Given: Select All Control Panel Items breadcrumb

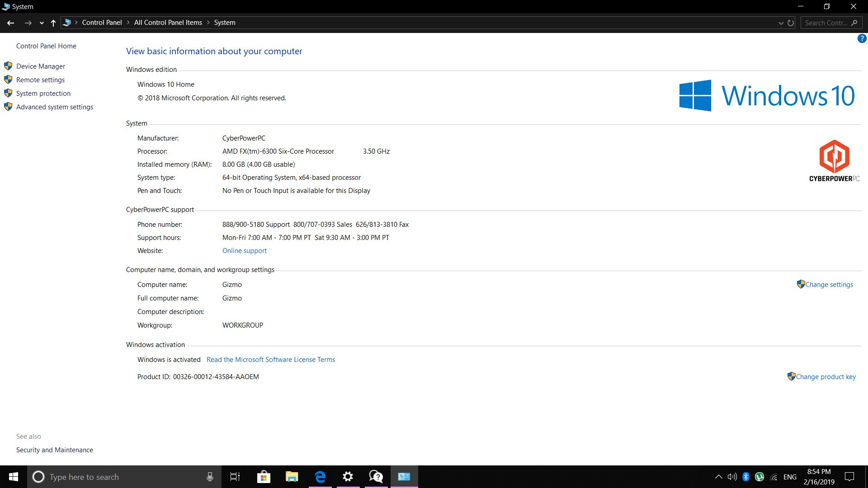Looking at the screenshot, I should pyautogui.click(x=168, y=23).
